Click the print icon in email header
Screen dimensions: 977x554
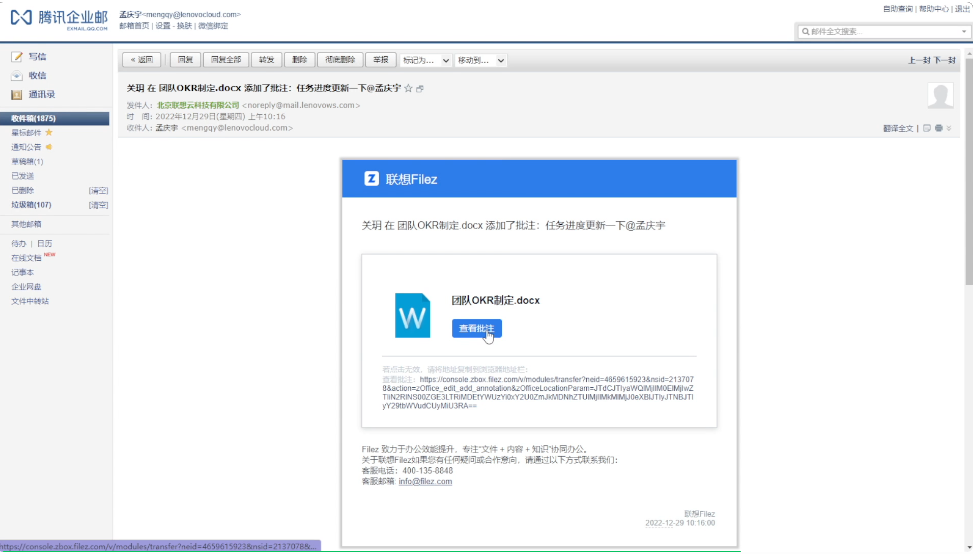940,128
